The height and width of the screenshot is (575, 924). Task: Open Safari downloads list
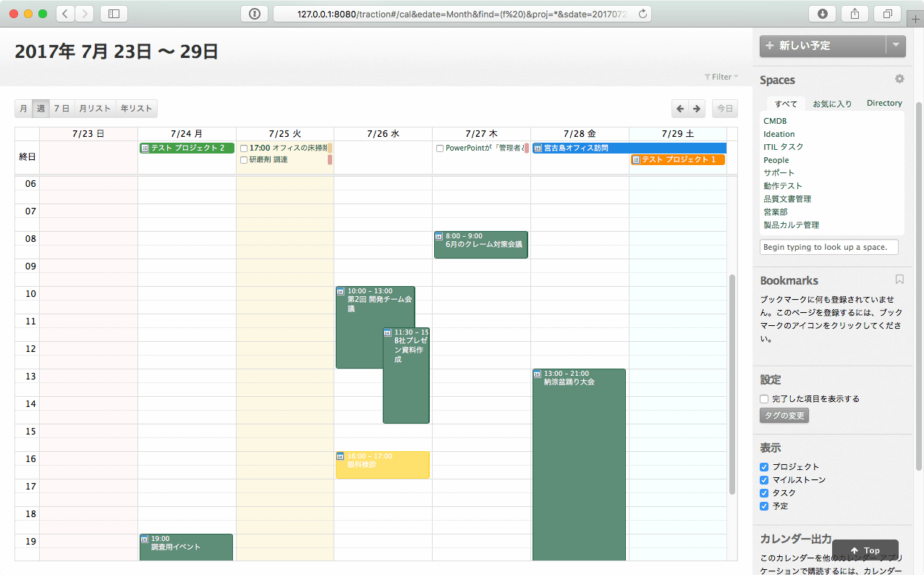(x=823, y=14)
